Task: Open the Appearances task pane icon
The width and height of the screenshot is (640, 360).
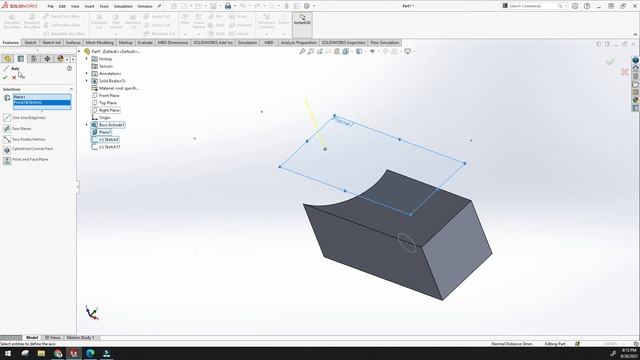Action: [x=636, y=100]
